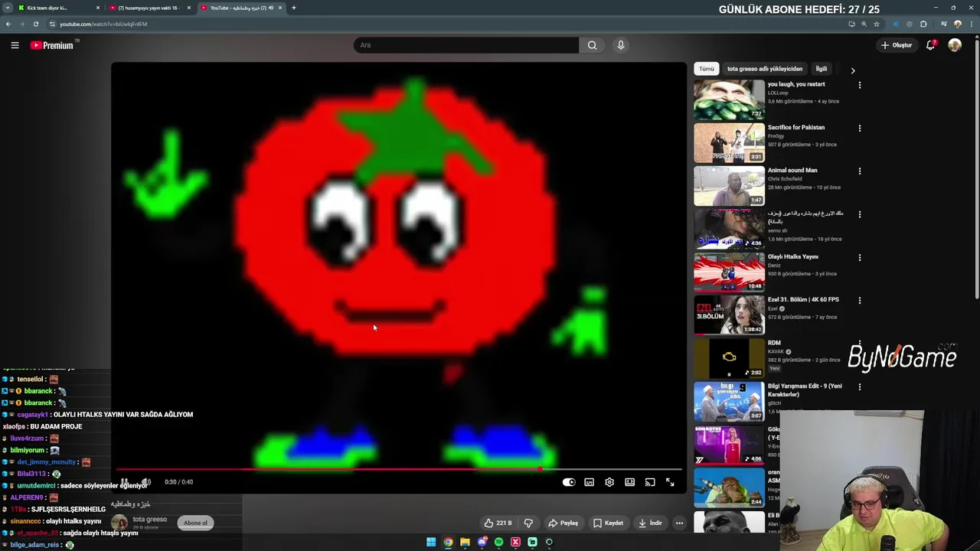Start voice search with microphone icon
This screenshot has height=551, width=980.
621,45
